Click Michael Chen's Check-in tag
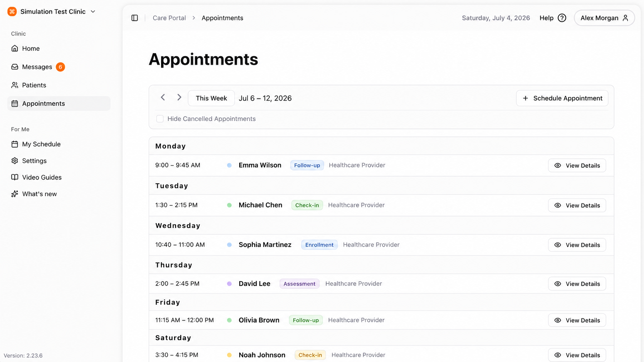This screenshot has height=362, width=644. click(x=307, y=205)
